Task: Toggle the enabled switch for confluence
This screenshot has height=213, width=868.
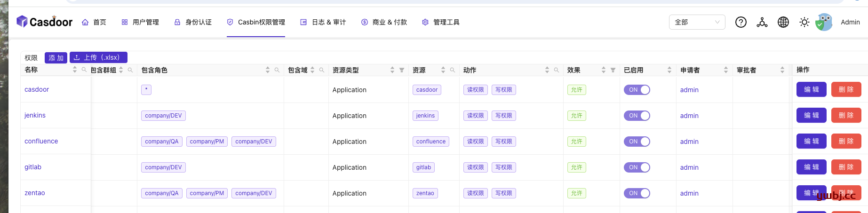Action: (x=637, y=142)
